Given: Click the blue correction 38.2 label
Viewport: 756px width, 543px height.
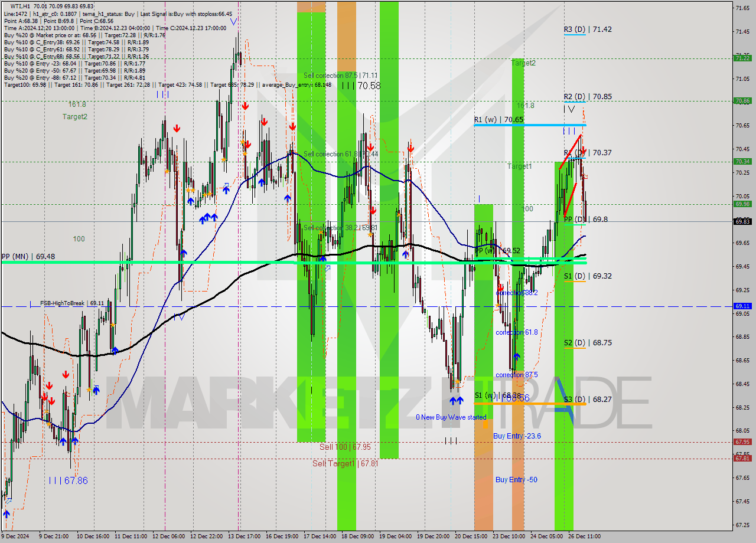Looking at the screenshot, I should pos(517,293).
